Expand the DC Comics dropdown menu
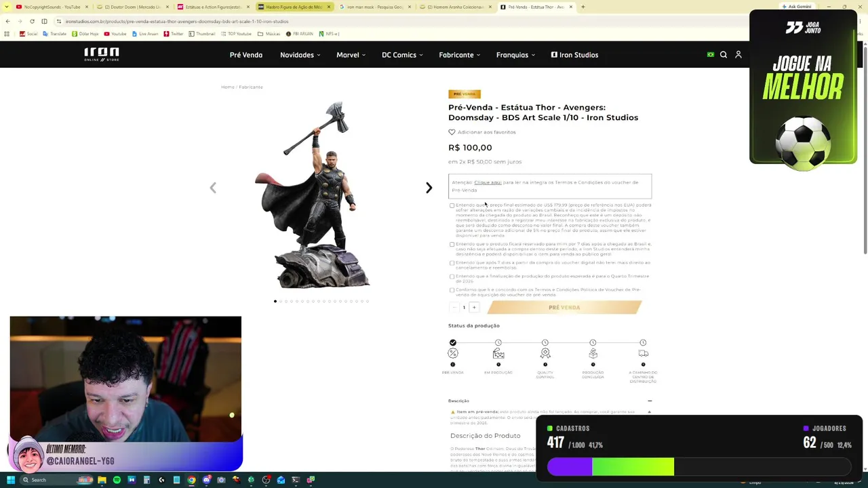 coord(402,55)
